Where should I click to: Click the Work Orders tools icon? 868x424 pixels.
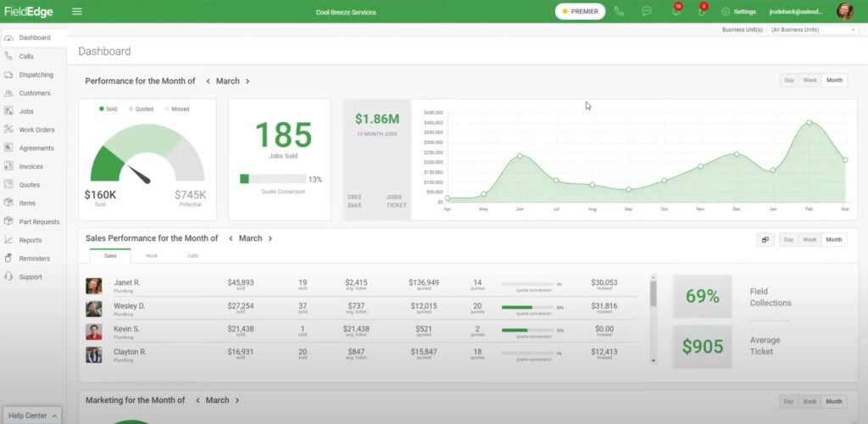pyautogui.click(x=8, y=130)
